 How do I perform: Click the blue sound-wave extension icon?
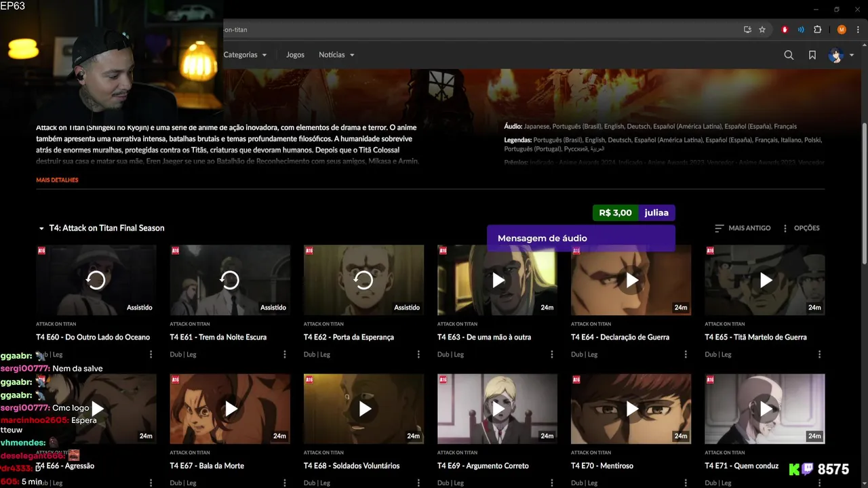pos(801,30)
